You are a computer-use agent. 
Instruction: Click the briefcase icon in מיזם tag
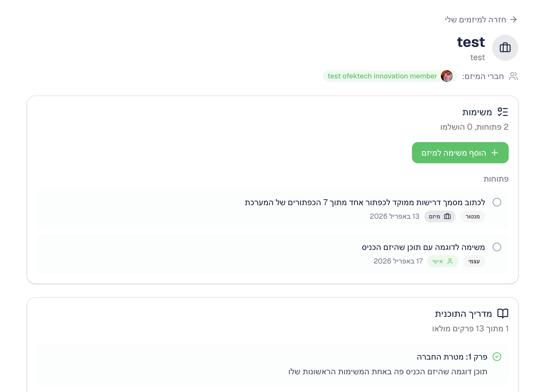coord(447,216)
